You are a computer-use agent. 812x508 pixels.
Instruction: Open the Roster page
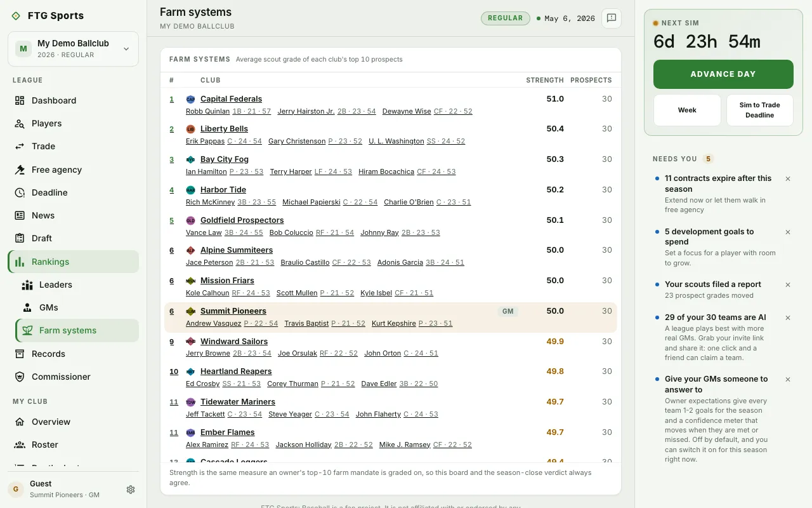click(73, 444)
